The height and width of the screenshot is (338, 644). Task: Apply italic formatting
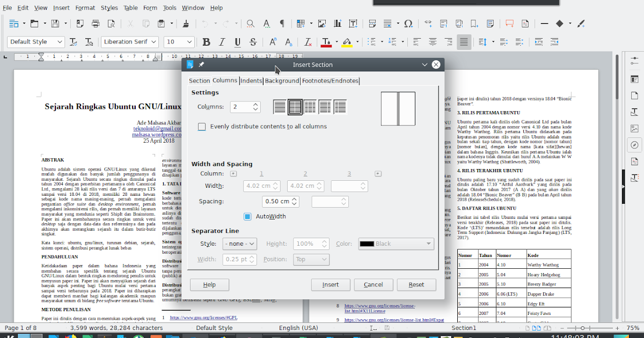point(221,42)
